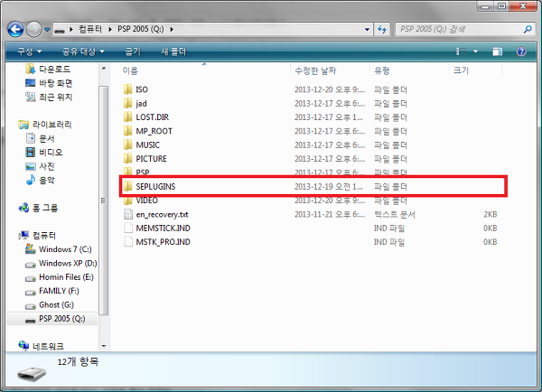Open the view options dropdown arrow

point(476,51)
